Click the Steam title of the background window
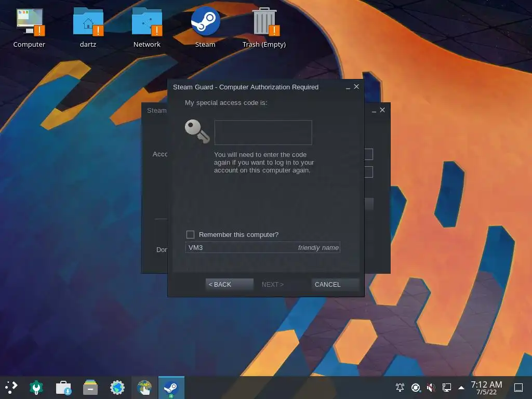The image size is (532, 399). coord(156,111)
